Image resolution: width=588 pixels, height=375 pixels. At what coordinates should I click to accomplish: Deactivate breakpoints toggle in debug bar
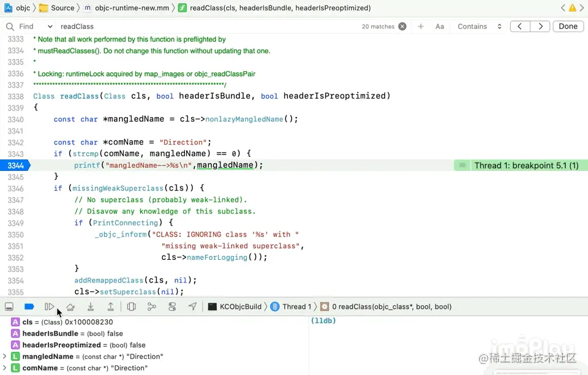click(29, 307)
